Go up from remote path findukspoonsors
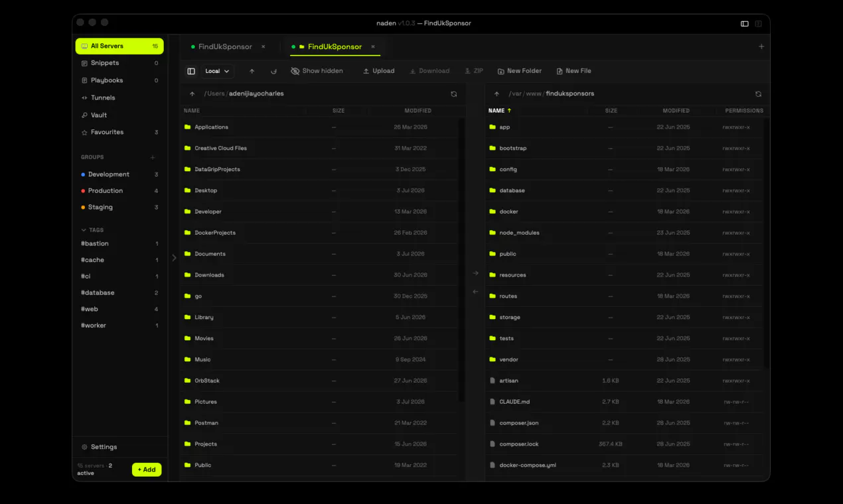843x504 pixels. click(497, 94)
